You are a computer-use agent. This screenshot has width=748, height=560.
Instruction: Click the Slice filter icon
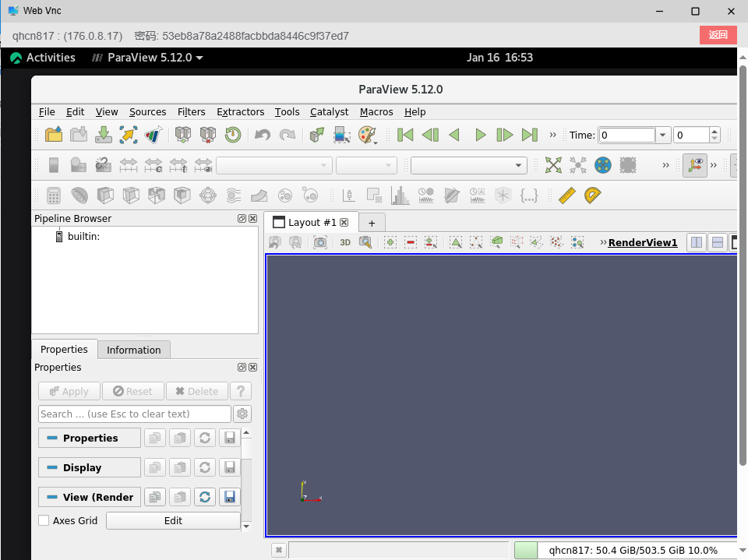[x=131, y=195]
